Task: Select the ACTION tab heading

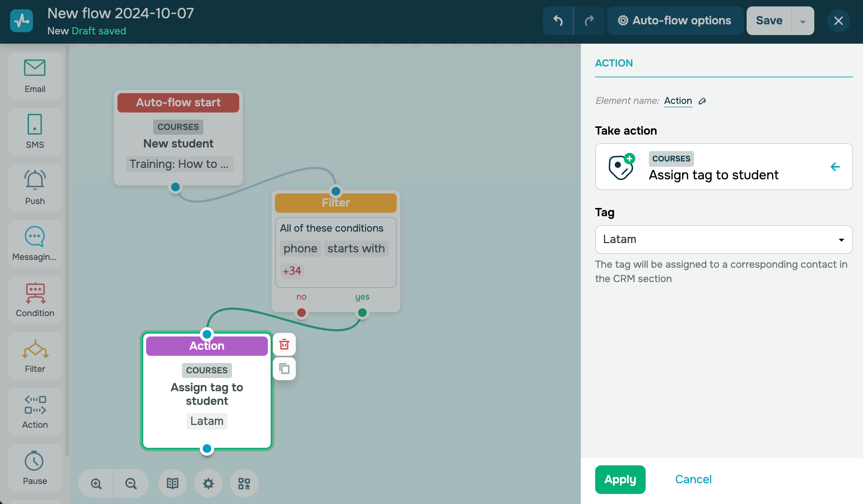Action: [614, 63]
